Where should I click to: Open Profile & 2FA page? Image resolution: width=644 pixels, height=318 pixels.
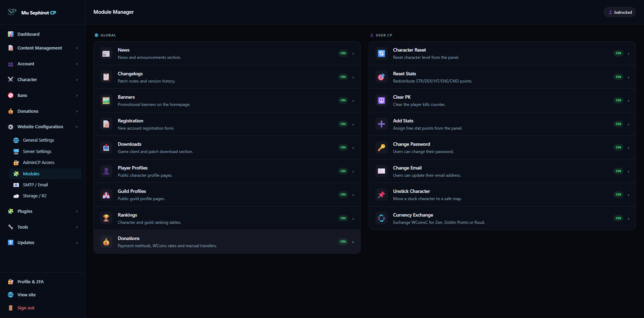pyautogui.click(x=31, y=282)
